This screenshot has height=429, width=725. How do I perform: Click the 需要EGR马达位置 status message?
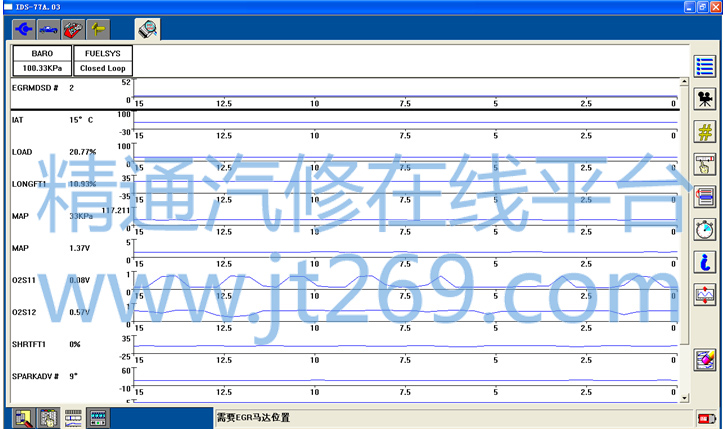[x=253, y=418]
